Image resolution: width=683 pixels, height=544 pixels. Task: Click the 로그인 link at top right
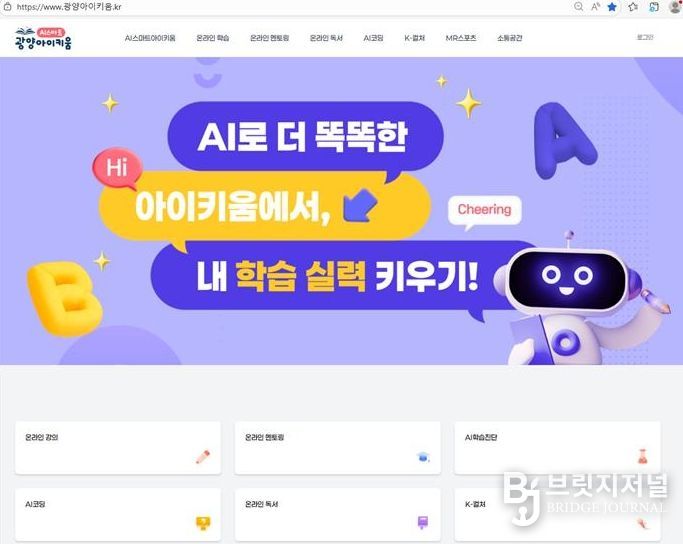pyautogui.click(x=645, y=37)
